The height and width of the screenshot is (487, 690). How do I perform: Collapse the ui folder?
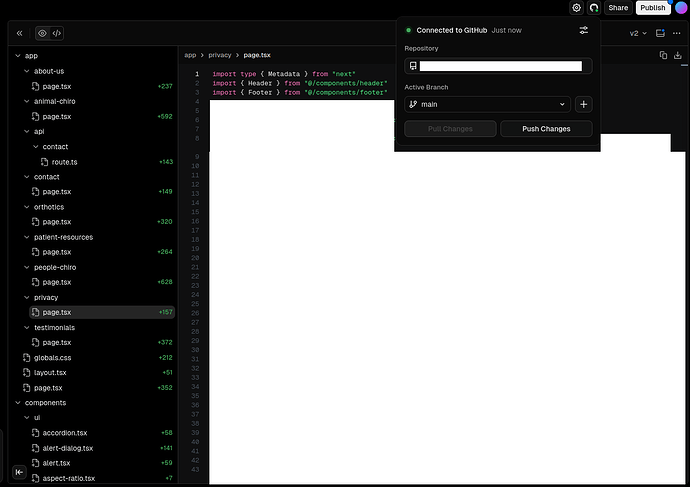32,417
